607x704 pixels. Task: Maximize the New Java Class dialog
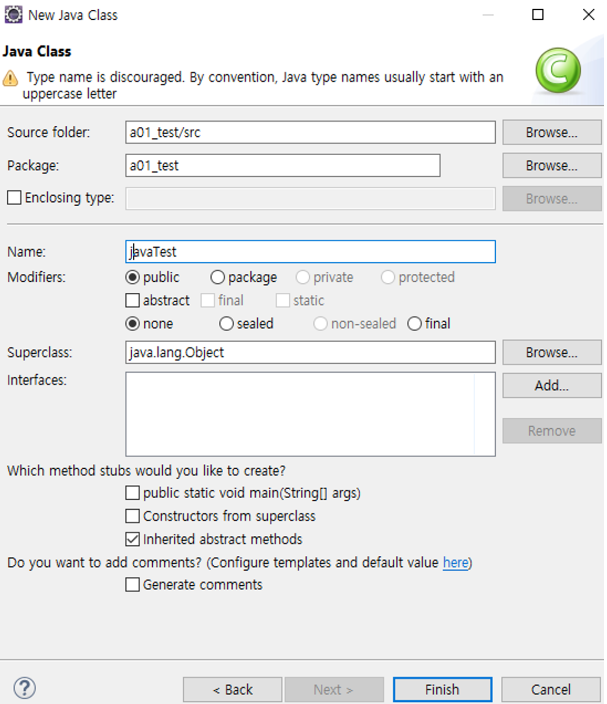click(x=537, y=15)
